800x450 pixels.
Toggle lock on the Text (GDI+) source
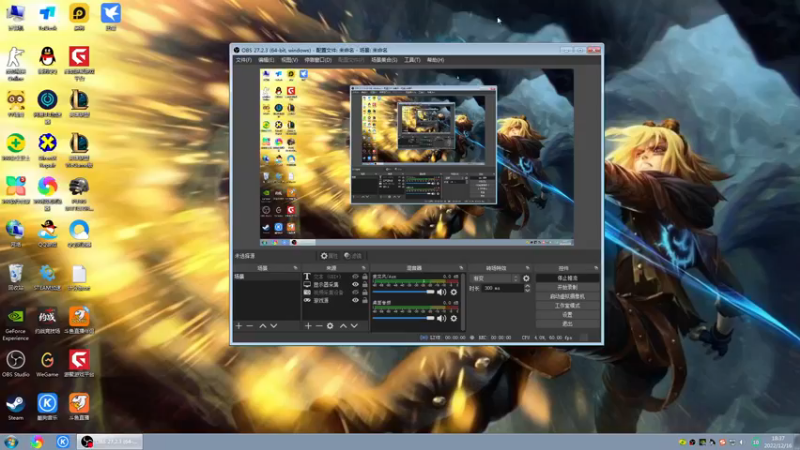point(365,277)
